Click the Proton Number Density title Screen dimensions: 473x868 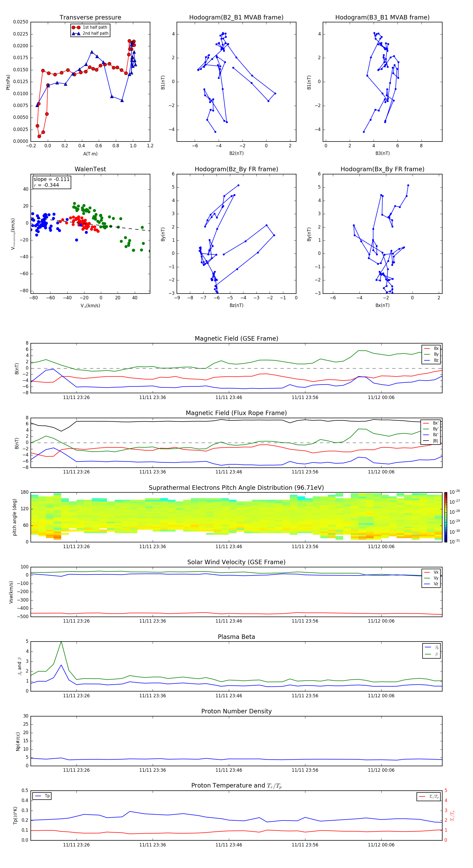click(x=236, y=711)
